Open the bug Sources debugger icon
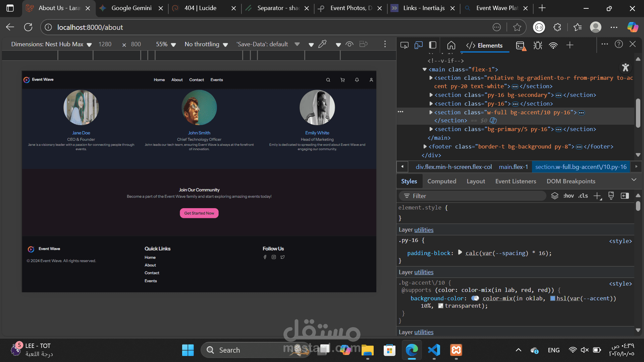644x362 pixels. pos(538,45)
